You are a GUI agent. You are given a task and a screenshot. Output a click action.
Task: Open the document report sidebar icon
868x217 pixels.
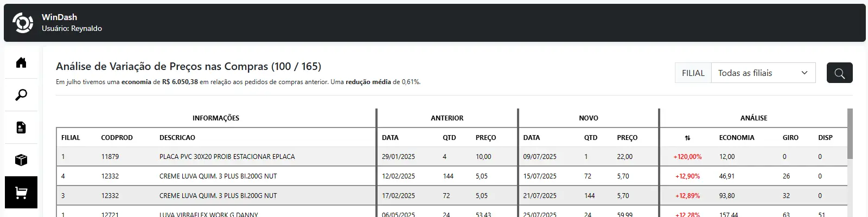(21, 127)
